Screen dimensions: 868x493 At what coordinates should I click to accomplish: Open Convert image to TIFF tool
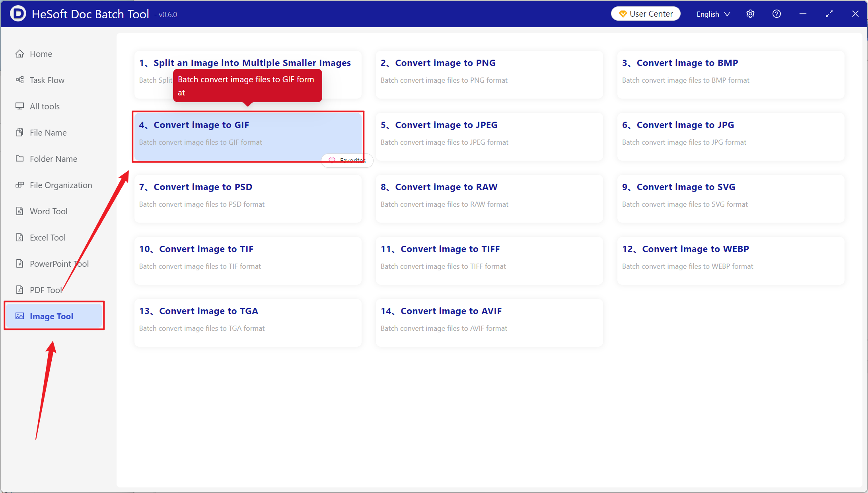tap(489, 260)
